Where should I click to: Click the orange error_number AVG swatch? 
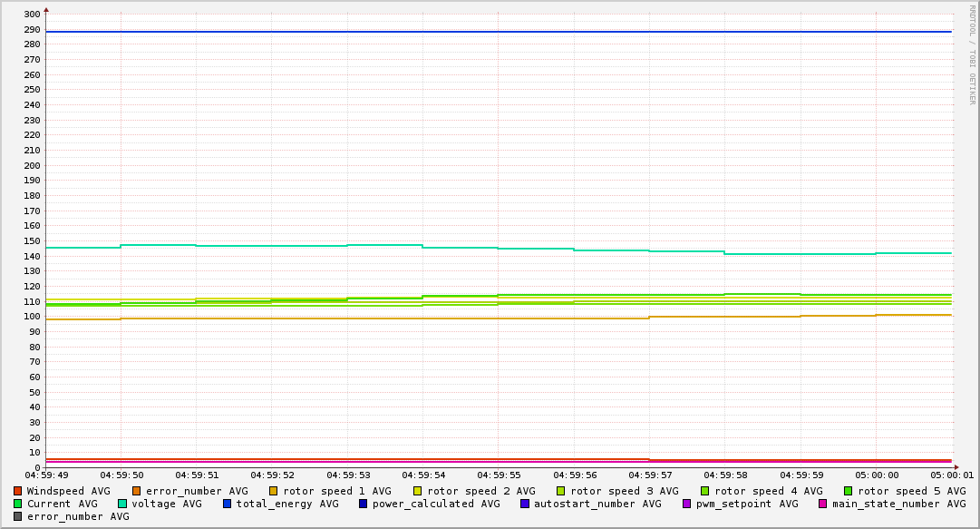[137, 491]
